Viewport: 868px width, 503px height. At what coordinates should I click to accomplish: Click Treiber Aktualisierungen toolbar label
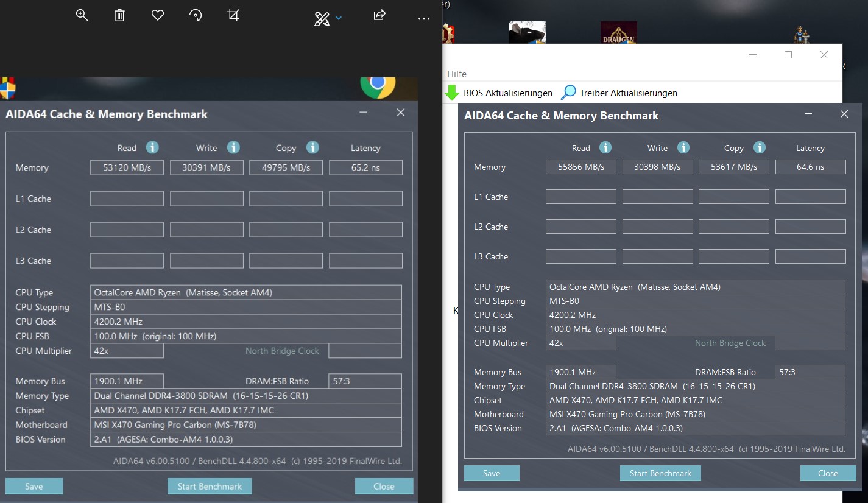click(x=629, y=93)
